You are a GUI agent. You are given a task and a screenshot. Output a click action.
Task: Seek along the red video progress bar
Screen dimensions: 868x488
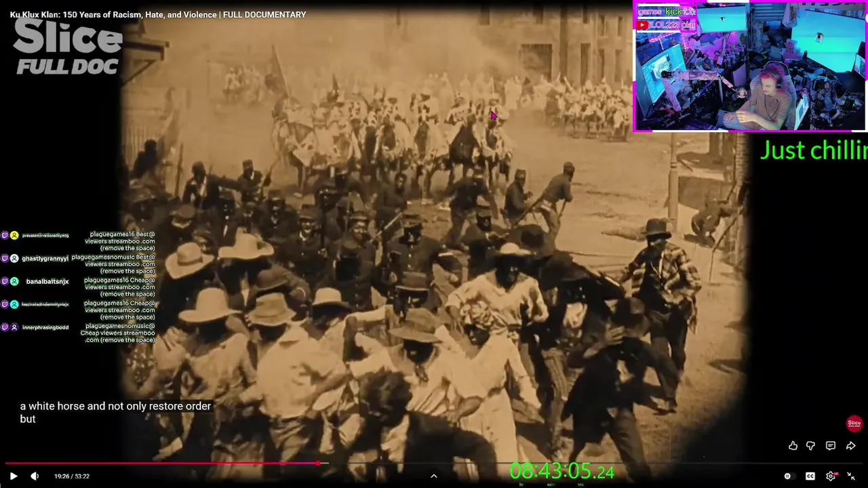point(434,464)
